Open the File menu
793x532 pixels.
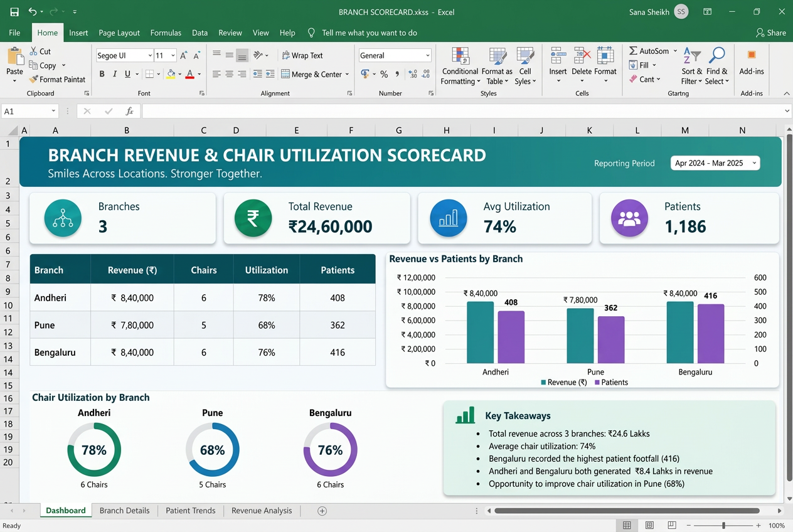pyautogui.click(x=14, y=33)
